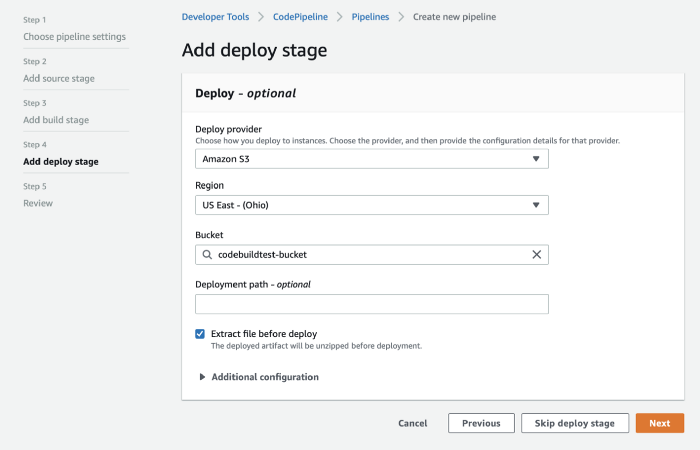Click the Add deploy stage page heading
700x450 pixels.
(254, 50)
